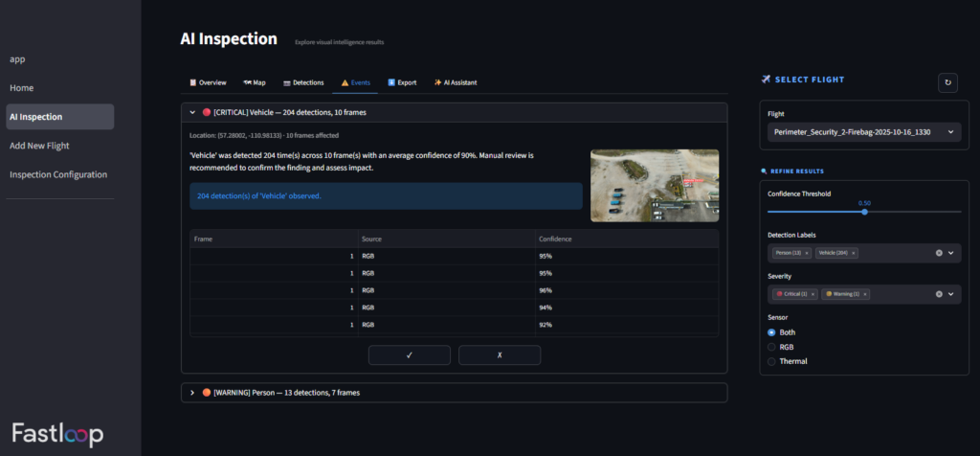Collapse the CRITICAL Vehicle event section

(192, 112)
